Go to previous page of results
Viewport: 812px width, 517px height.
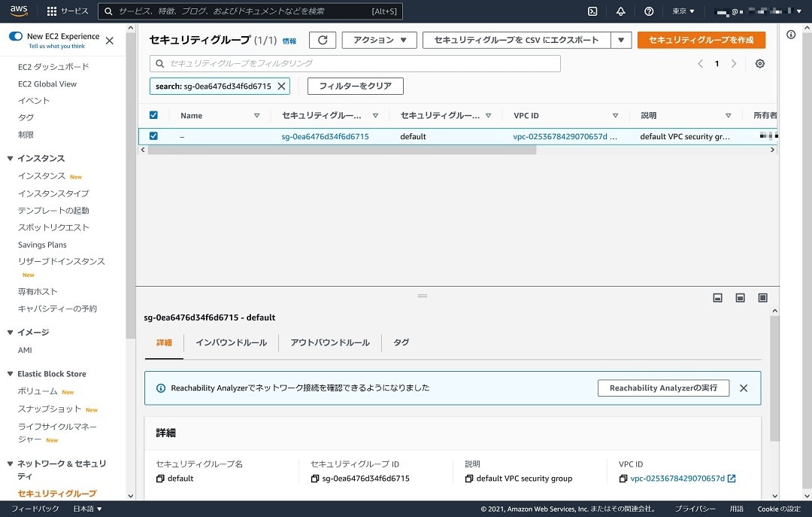[700, 63]
